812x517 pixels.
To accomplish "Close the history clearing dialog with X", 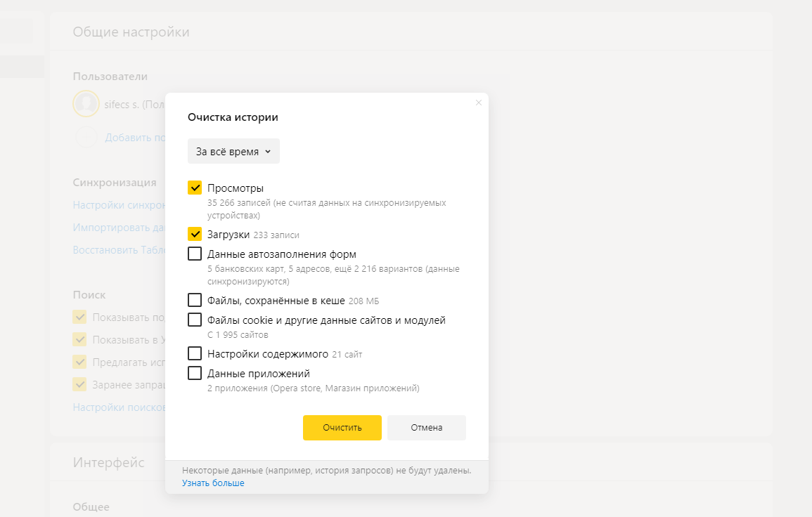I will pos(479,103).
